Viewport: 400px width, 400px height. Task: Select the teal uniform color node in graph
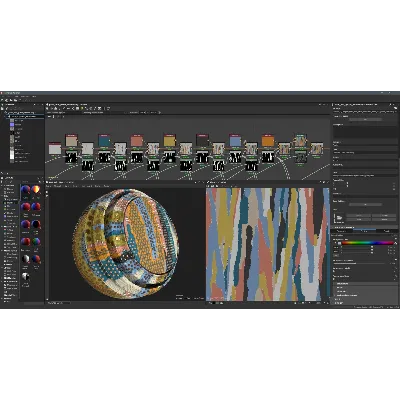104,141
